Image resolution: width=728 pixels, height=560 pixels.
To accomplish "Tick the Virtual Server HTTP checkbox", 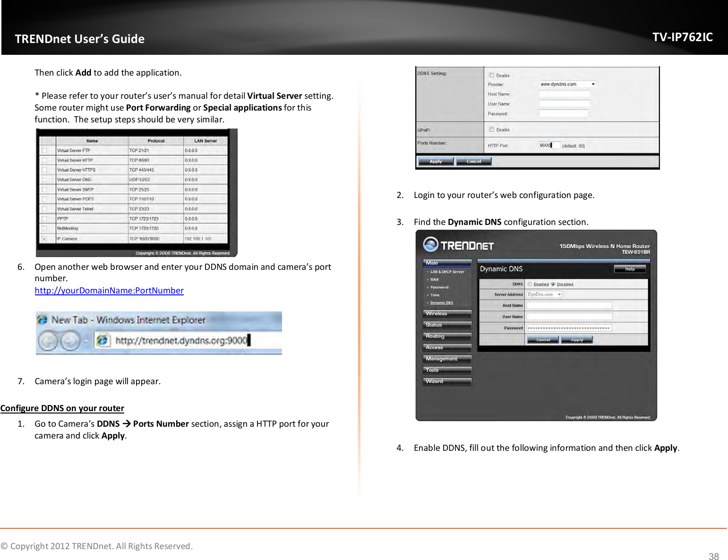I will point(44,160).
